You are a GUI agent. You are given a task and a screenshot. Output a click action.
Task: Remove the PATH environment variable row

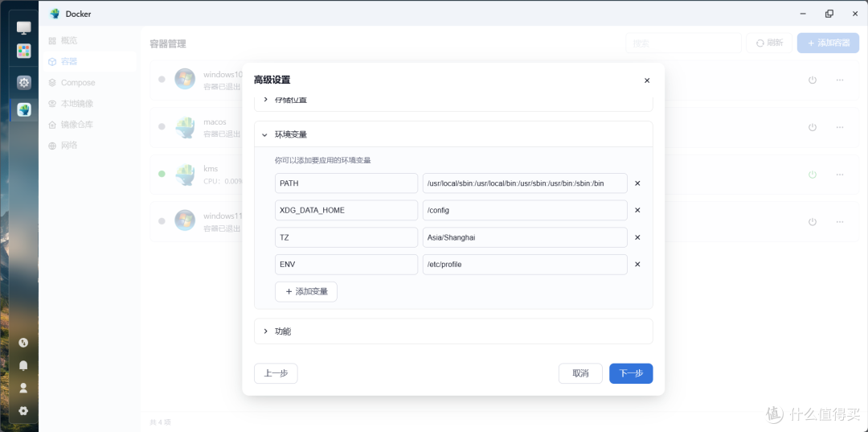[x=637, y=183]
